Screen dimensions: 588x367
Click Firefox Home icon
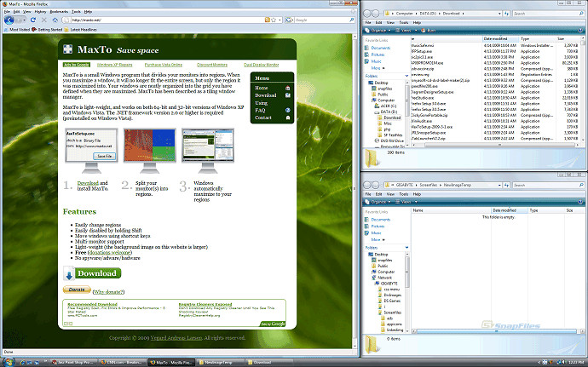[x=55, y=20]
